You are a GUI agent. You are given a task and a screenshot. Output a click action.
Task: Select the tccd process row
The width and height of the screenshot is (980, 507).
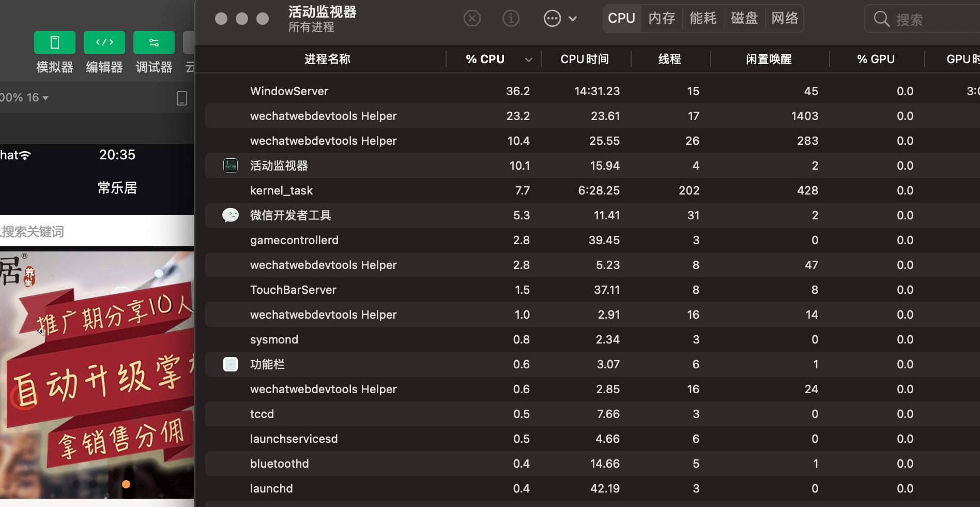pos(592,414)
